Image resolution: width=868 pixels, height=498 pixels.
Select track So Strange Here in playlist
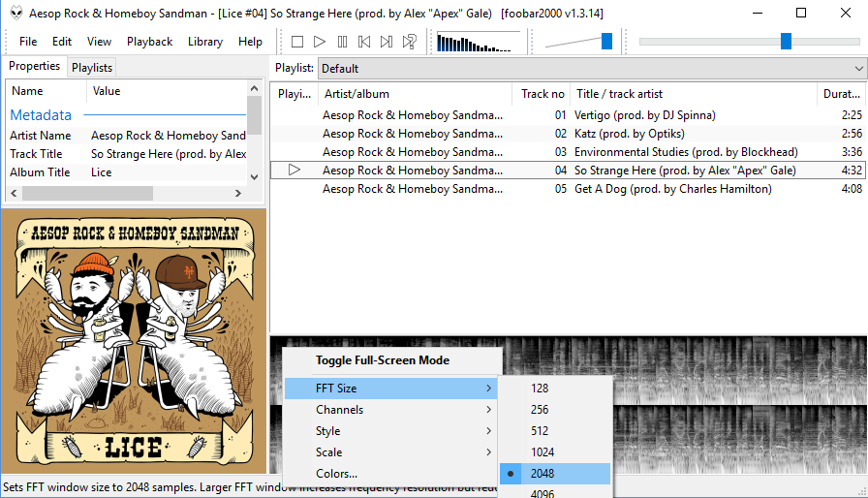coord(568,170)
